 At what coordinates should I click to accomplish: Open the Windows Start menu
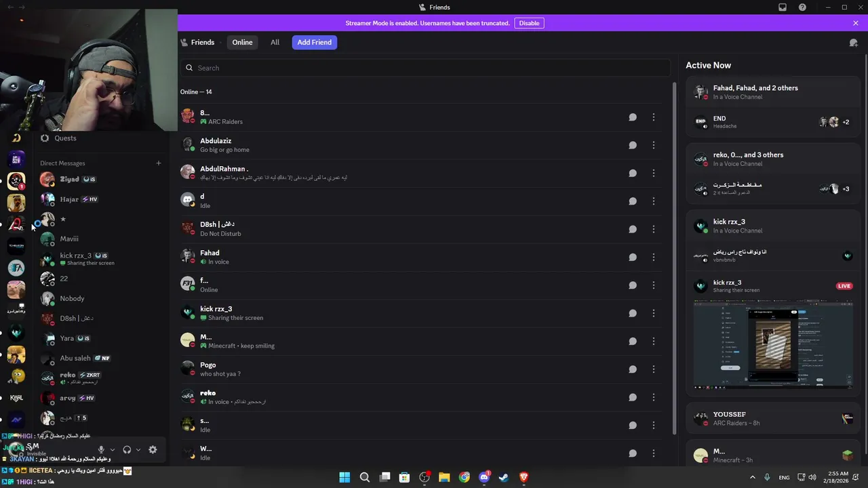(344, 477)
